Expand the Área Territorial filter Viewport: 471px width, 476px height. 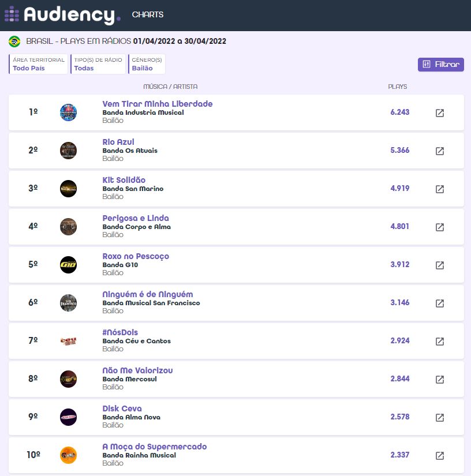pyautogui.click(x=39, y=64)
